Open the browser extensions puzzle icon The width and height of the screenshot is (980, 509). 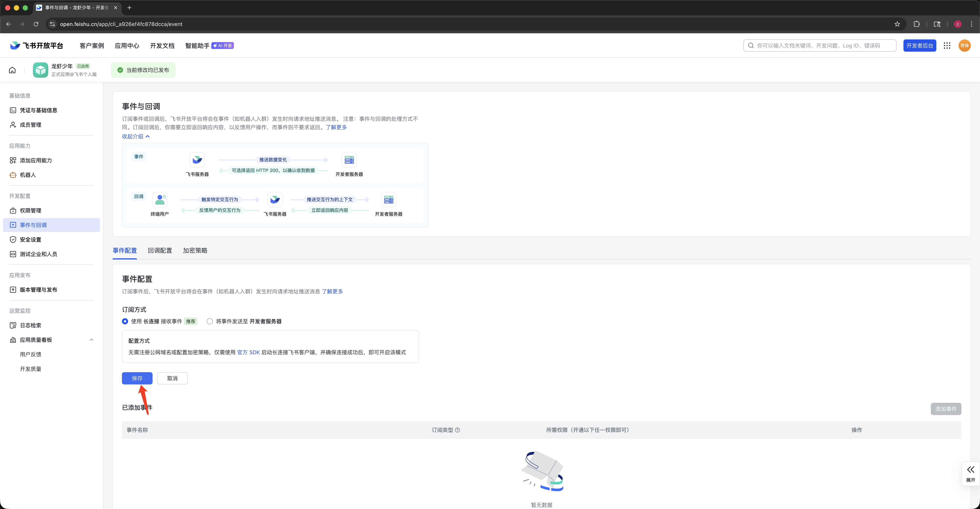click(x=916, y=24)
